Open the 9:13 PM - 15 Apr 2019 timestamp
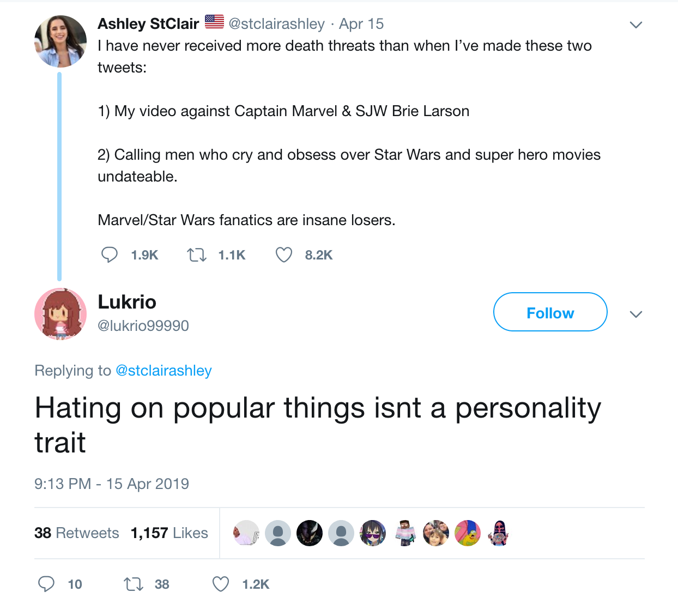The image size is (678, 616). tap(112, 484)
